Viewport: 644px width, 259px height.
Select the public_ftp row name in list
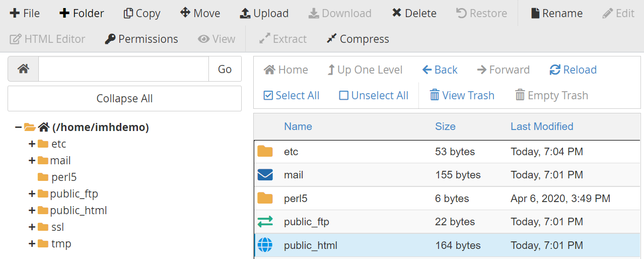pyautogui.click(x=307, y=222)
